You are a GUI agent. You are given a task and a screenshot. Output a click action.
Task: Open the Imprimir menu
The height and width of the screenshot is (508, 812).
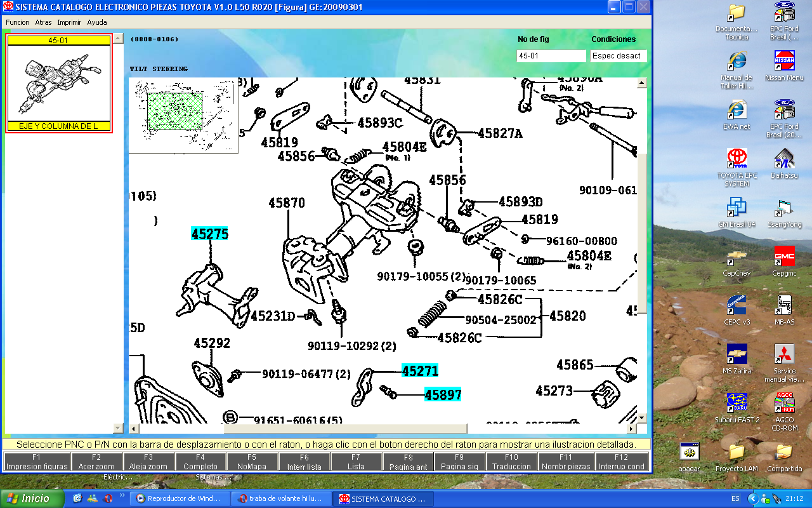[x=69, y=22]
